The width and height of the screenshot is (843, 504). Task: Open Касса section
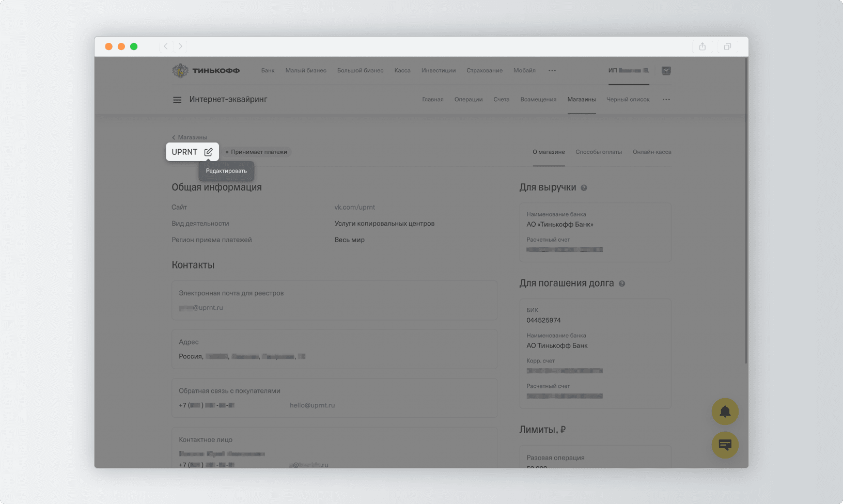[402, 71]
